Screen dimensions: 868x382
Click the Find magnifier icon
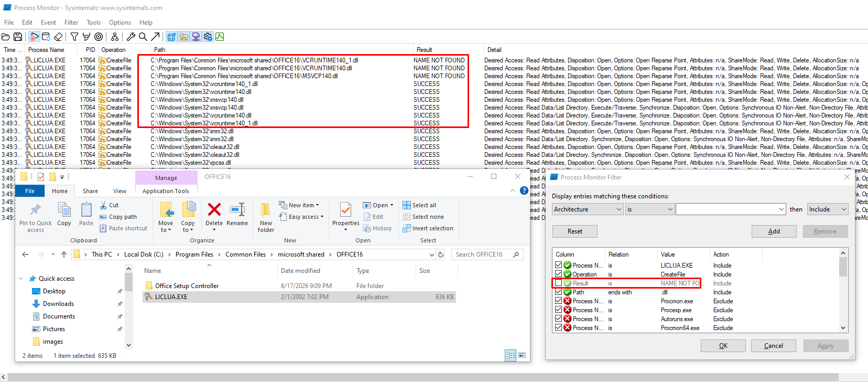pyautogui.click(x=143, y=37)
